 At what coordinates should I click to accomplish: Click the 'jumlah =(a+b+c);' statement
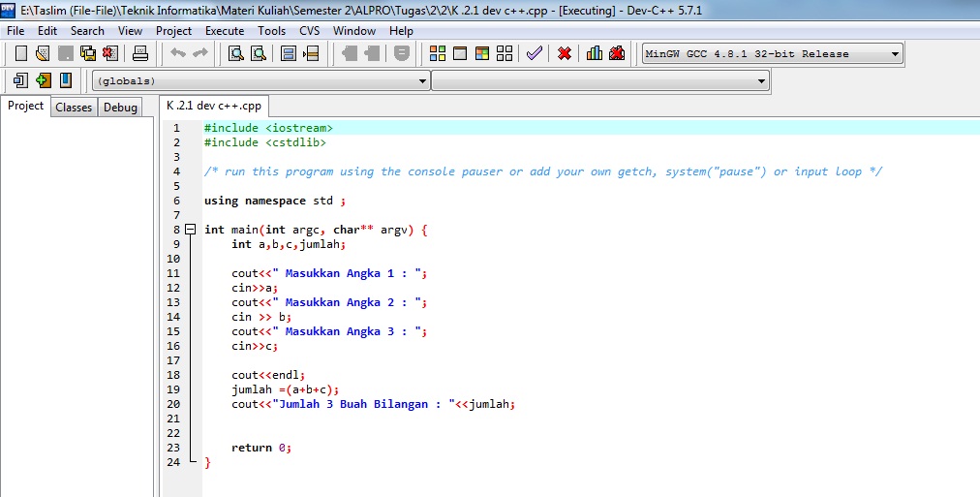tap(285, 389)
